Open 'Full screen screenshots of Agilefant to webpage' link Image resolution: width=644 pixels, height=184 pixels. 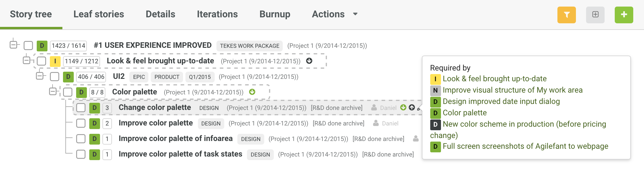(525, 146)
